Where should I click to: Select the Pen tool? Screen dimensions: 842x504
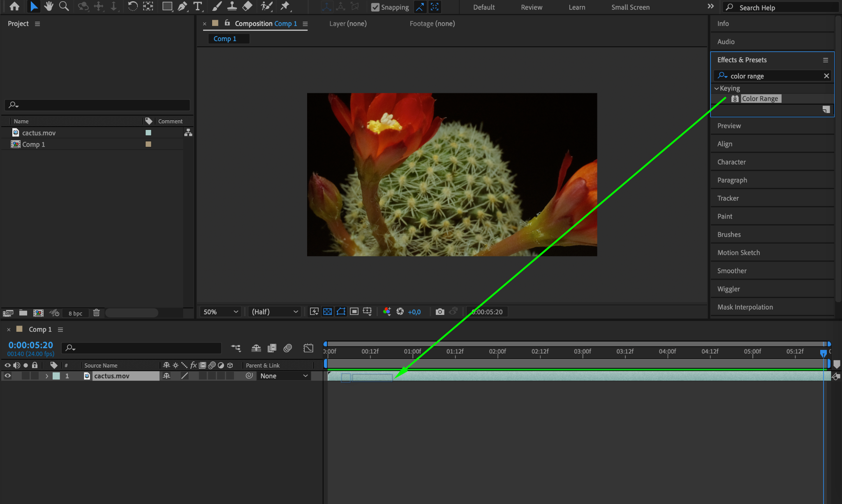(182, 6)
